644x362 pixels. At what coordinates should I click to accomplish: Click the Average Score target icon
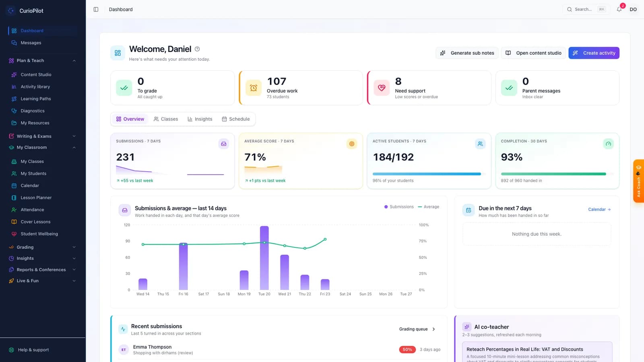[352, 144]
